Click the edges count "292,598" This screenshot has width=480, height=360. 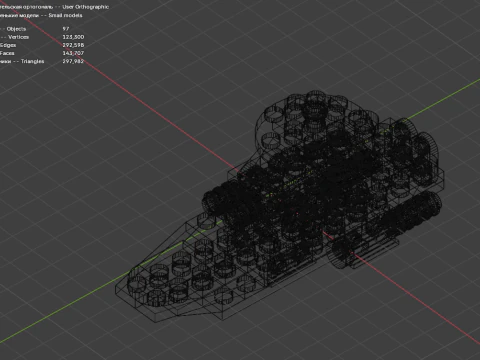pyautogui.click(x=73, y=45)
